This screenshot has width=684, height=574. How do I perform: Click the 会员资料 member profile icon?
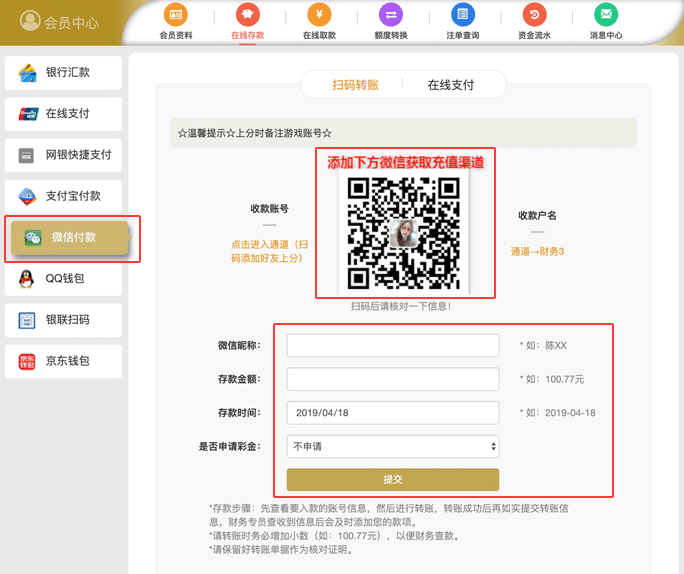176,15
